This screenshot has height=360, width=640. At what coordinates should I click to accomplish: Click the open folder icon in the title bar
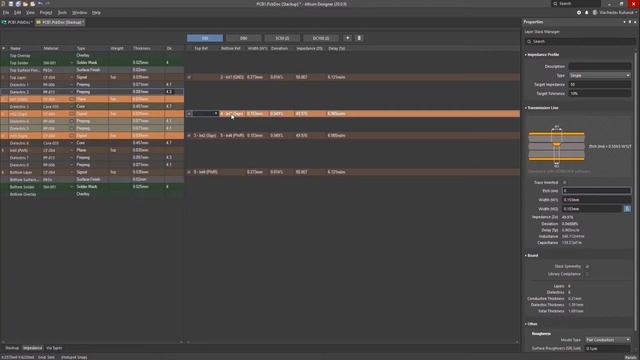point(25,4)
